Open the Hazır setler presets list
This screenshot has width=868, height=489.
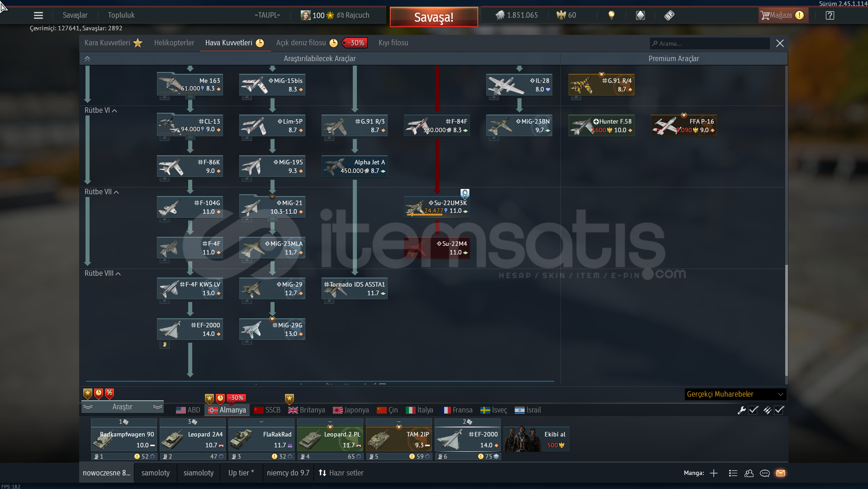(341, 473)
